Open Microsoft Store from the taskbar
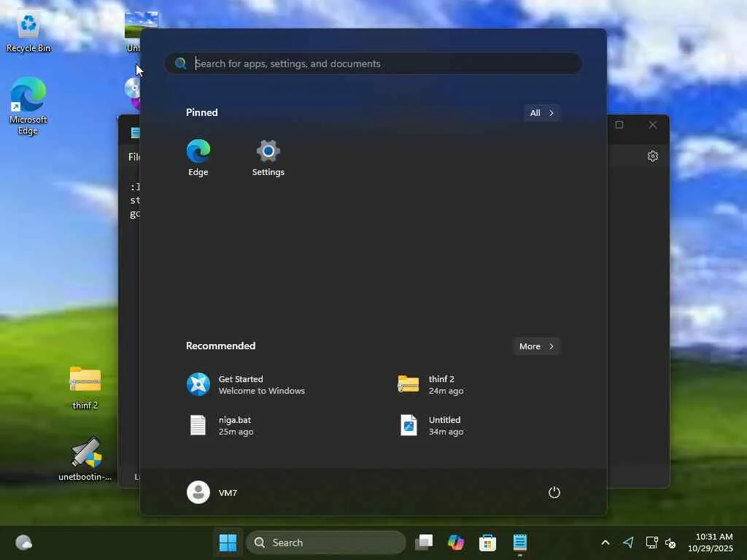The height and width of the screenshot is (560, 747). click(487, 542)
